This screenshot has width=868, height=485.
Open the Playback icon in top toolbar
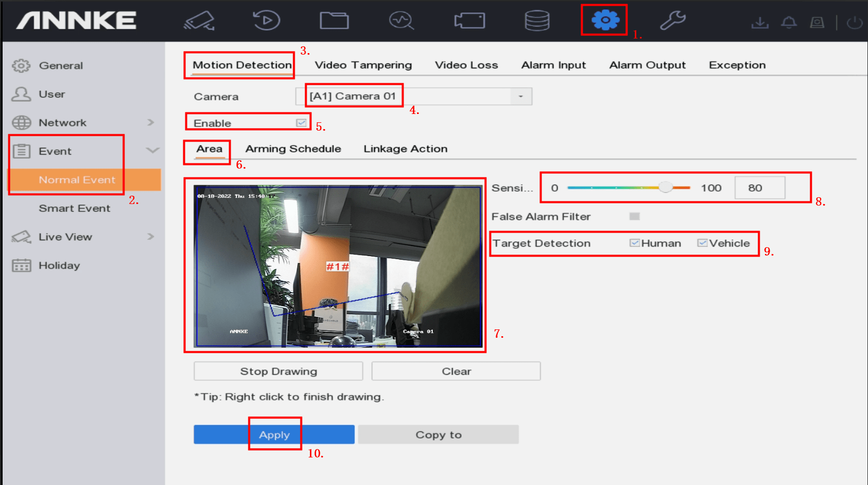(267, 20)
